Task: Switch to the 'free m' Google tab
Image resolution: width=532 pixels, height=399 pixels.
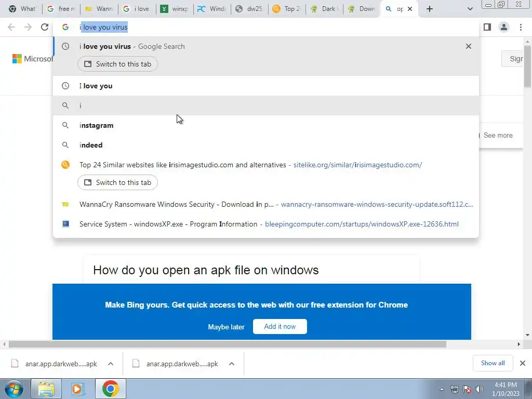Action: pos(61,9)
